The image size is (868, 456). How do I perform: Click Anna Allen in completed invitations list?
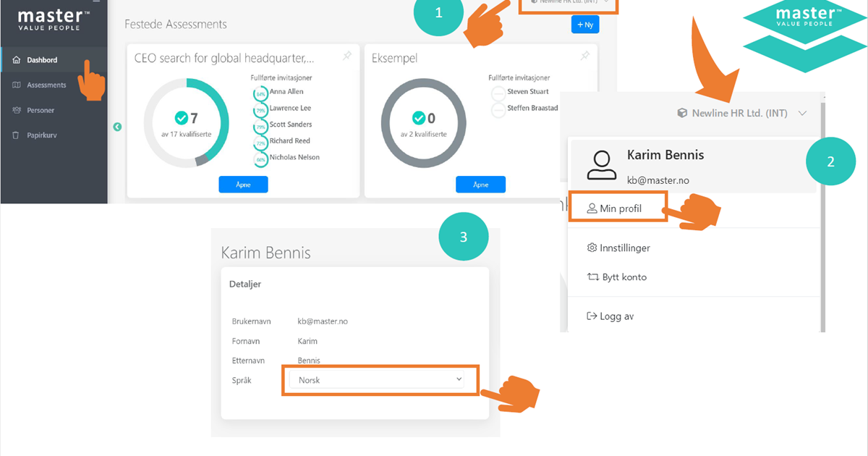click(286, 92)
